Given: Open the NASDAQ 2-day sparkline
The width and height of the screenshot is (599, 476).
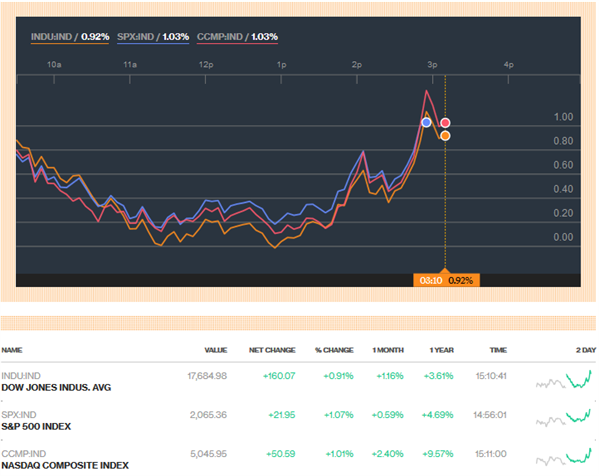Looking at the screenshot, I should pyautogui.click(x=564, y=457).
